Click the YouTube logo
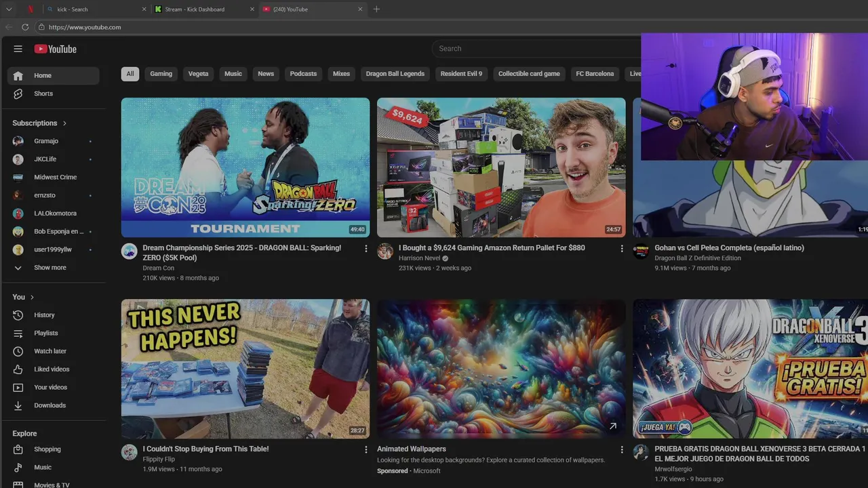This screenshot has width=868, height=488. point(55,49)
